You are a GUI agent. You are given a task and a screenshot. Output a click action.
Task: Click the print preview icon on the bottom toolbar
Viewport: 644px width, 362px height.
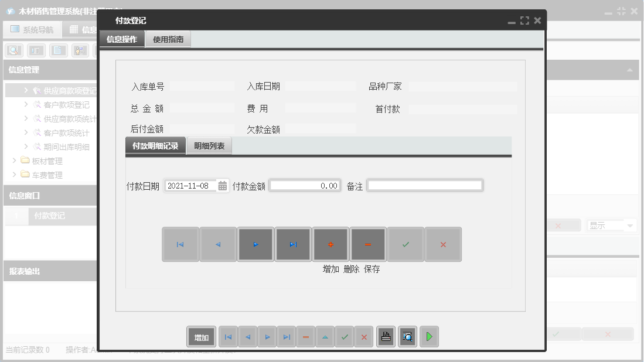[407, 336]
